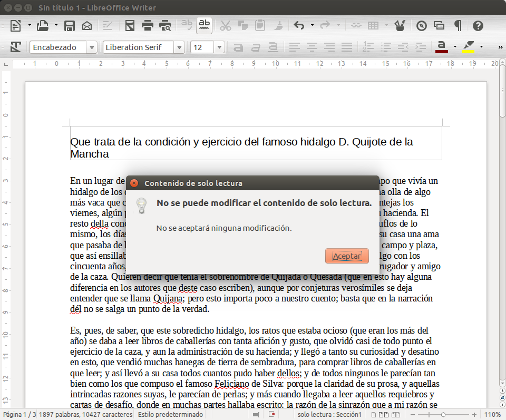Click the Print icon

148,25
